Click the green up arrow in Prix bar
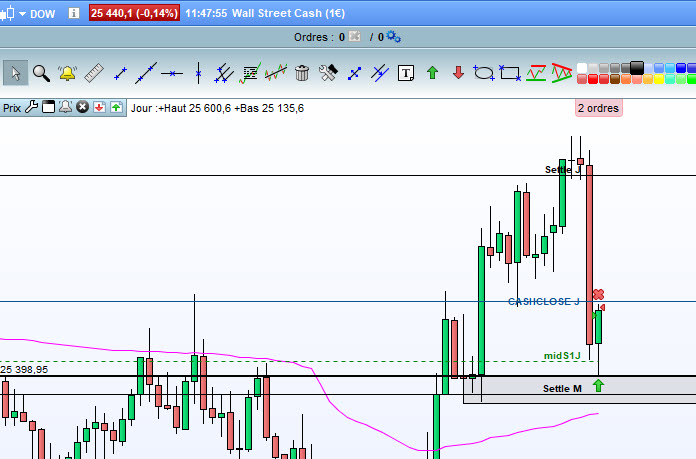696x459 pixels. [x=116, y=107]
